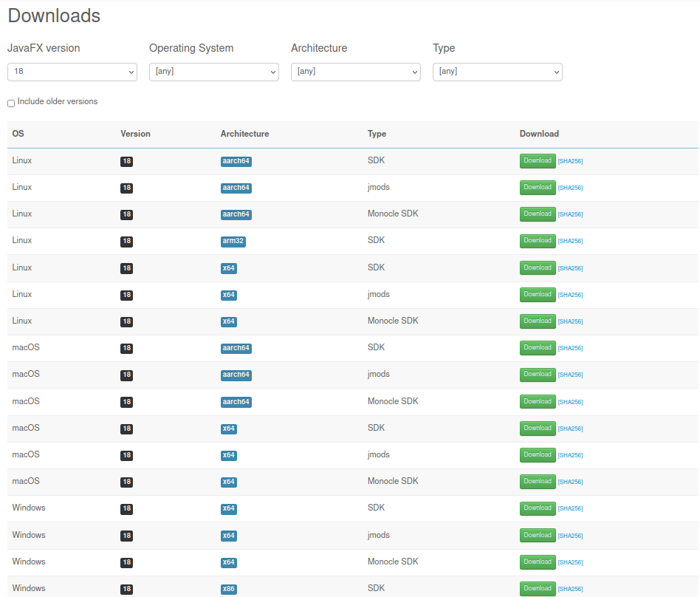Download the Linux x64 jmods

(538, 295)
